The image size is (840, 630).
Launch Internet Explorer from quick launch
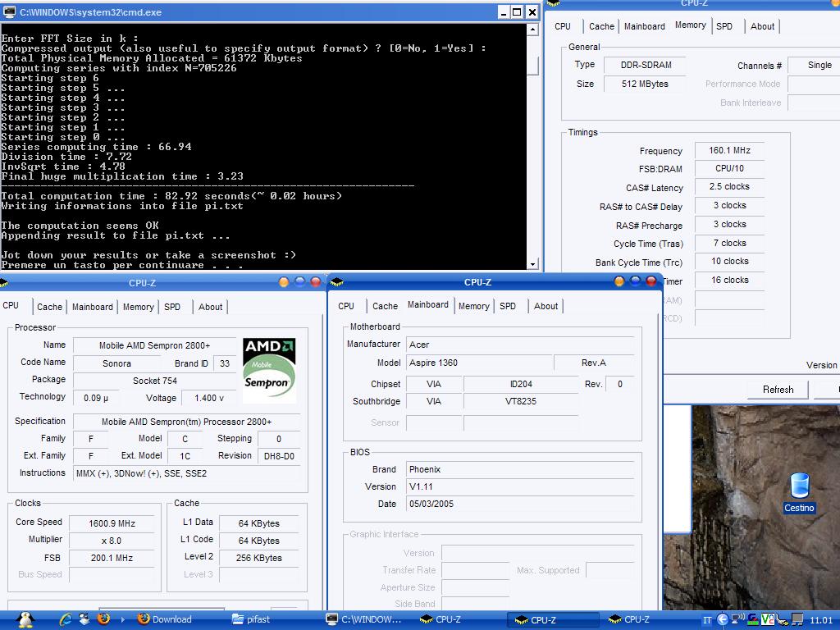(66, 619)
